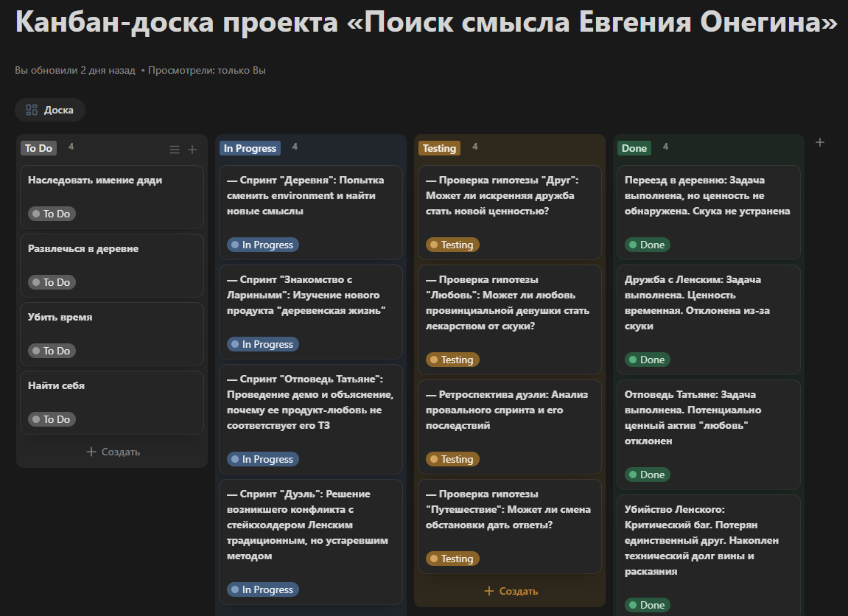Image resolution: width=848 pixels, height=616 pixels.
Task: Click the green status dot on a Done chip
Action: coord(632,245)
